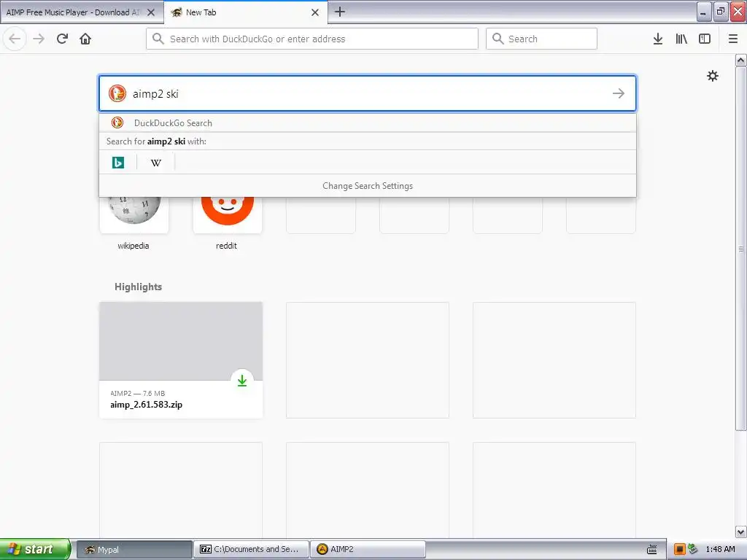The height and width of the screenshot is (560, 747).
Task: Submit search with the arrow button
Action: (x=619, y=93)
